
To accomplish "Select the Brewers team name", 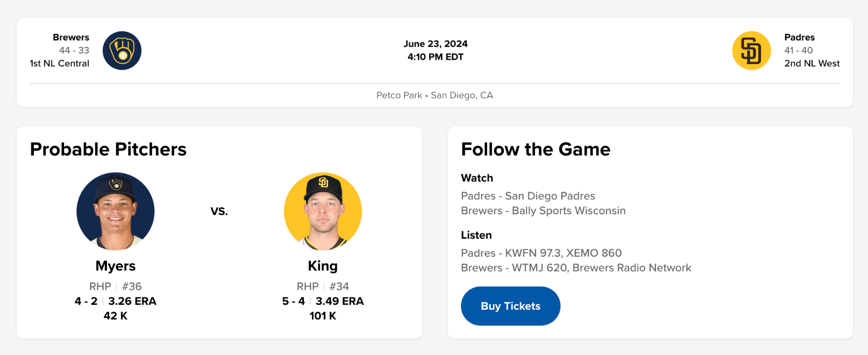I will [71, 37].
